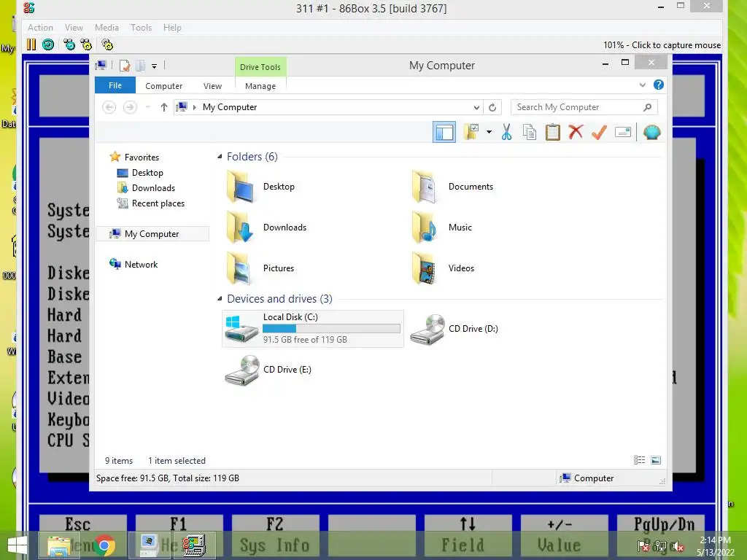Click the green hard reset icon in 86Box
The height and width of the screenshot is (560, 747).
(48, 44)
